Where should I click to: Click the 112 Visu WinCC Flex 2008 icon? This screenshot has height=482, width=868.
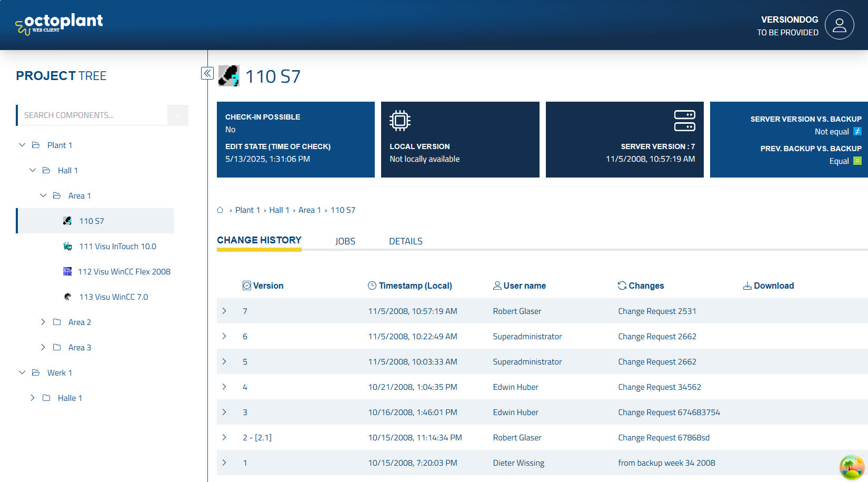coord(67,271)
